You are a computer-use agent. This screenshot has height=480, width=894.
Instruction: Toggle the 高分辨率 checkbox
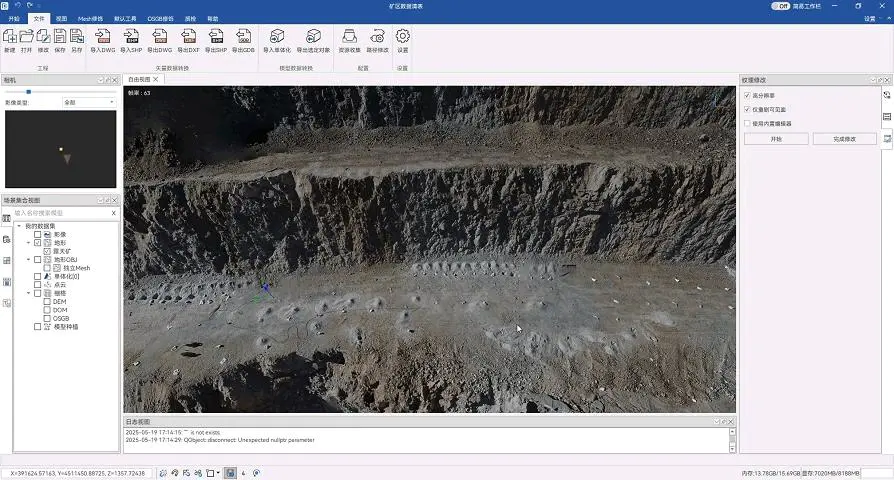[x=747, y=96]
